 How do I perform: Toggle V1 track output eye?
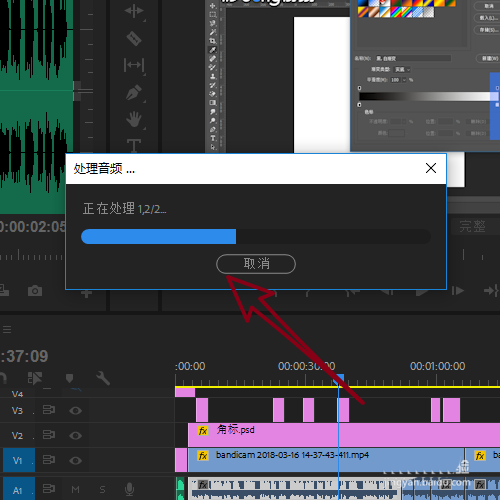75,460
